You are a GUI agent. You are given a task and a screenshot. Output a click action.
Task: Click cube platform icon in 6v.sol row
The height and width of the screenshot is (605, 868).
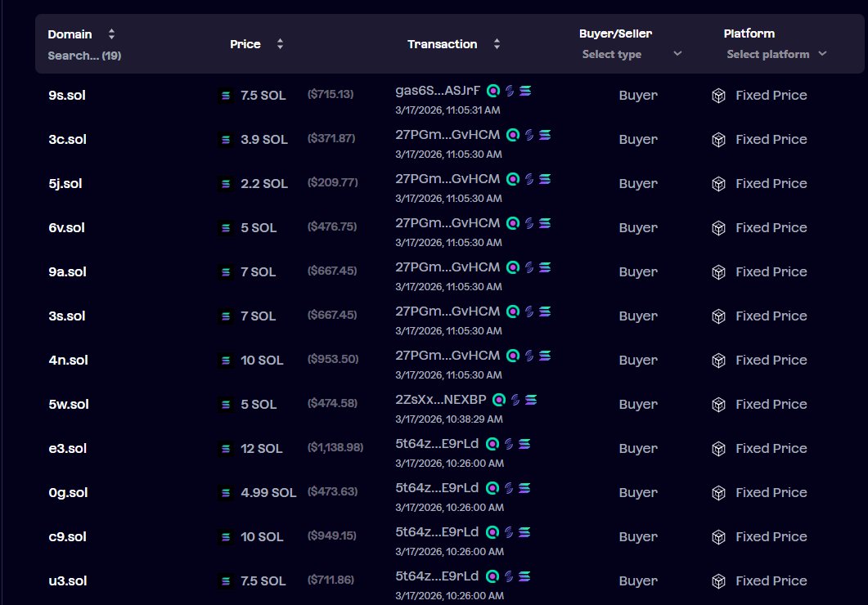[718, 228]
